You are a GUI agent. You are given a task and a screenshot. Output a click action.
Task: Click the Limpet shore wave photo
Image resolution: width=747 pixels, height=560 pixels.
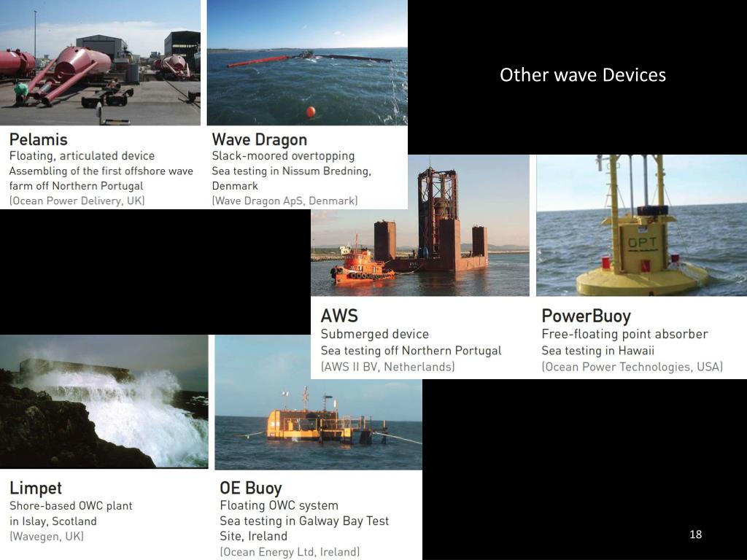click(104, 402)
